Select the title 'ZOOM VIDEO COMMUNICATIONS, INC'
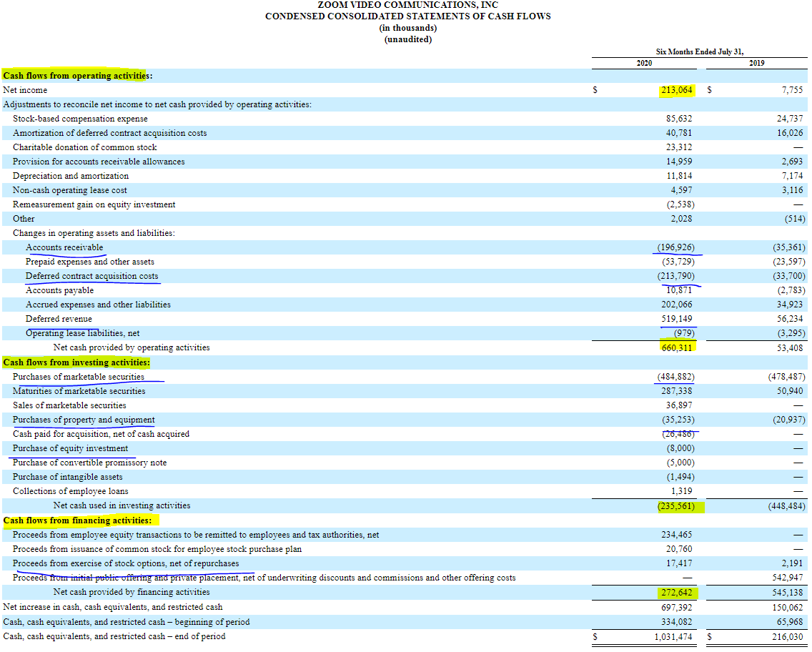The image size is (812, 652). click(407, 5)
